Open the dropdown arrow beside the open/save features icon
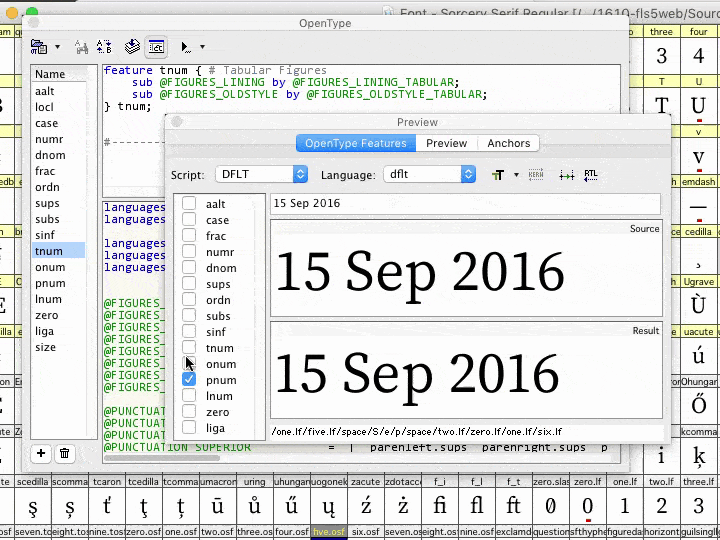Screen dimensions: 720x540 click(57, 47)
